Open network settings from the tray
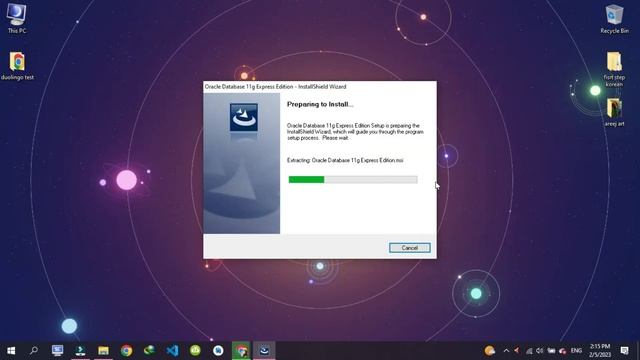This screenshot has height=360, width=640. point(529,351)
